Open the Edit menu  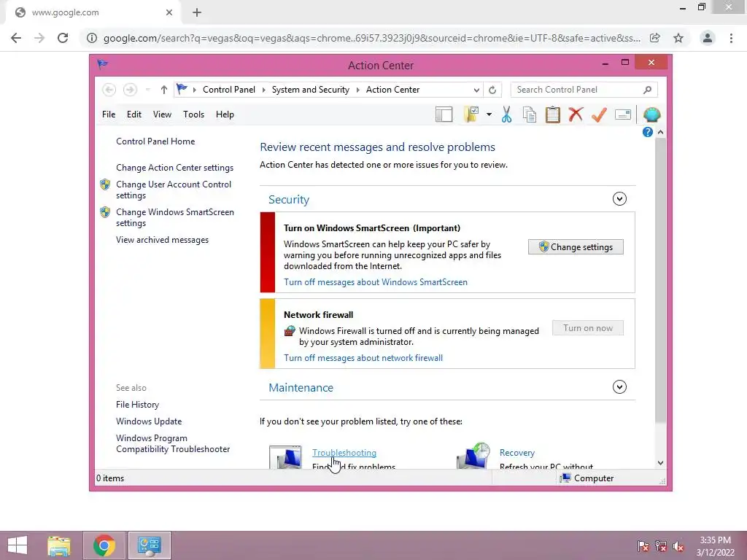[134, 114]
